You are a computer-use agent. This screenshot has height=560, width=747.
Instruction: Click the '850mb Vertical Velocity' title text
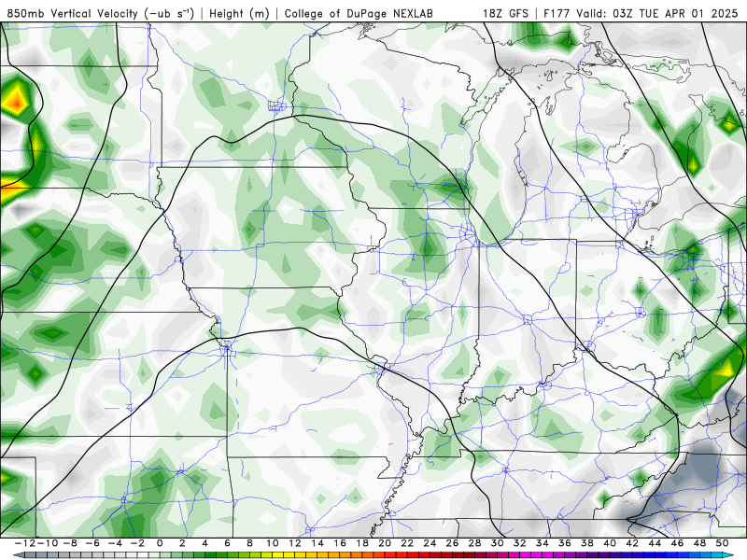click(x=72, y=13)
